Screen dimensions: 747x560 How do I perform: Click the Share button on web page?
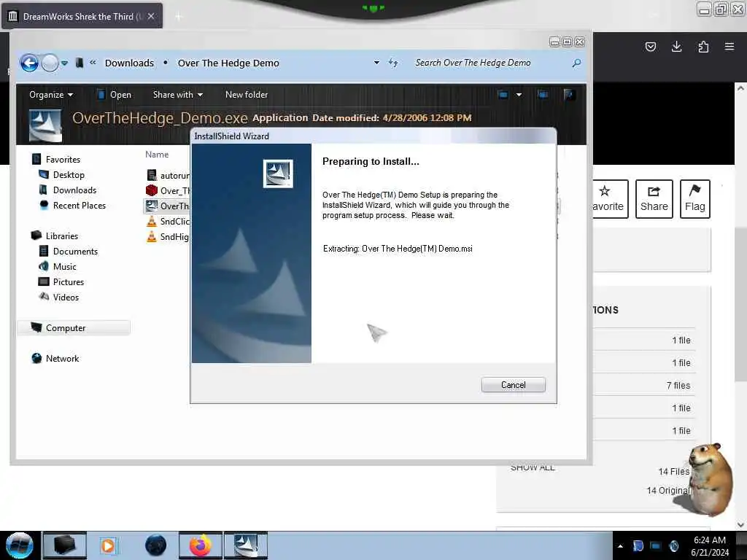pyautogui.click(x=654, y=199)
